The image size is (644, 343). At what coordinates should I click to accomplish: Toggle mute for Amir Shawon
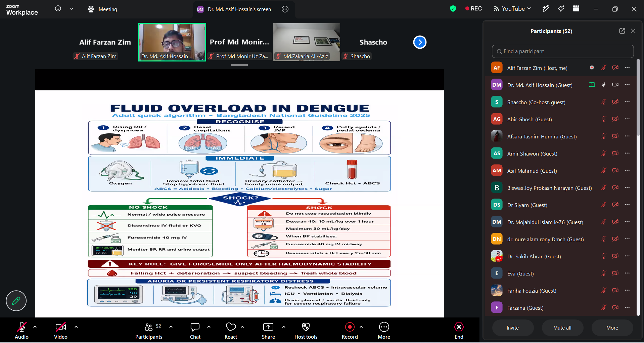tap(603, 153)
